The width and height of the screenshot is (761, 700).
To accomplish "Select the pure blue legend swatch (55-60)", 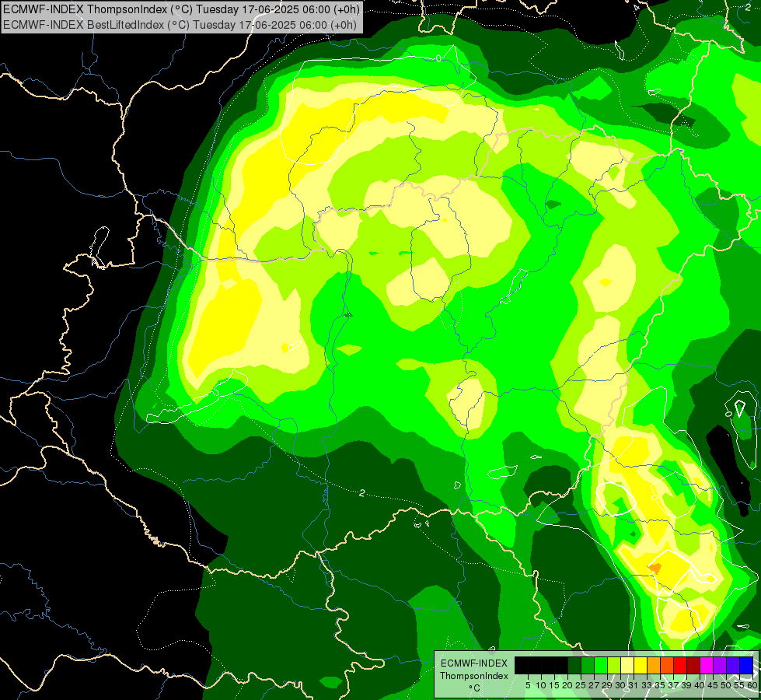I will 746,665.
